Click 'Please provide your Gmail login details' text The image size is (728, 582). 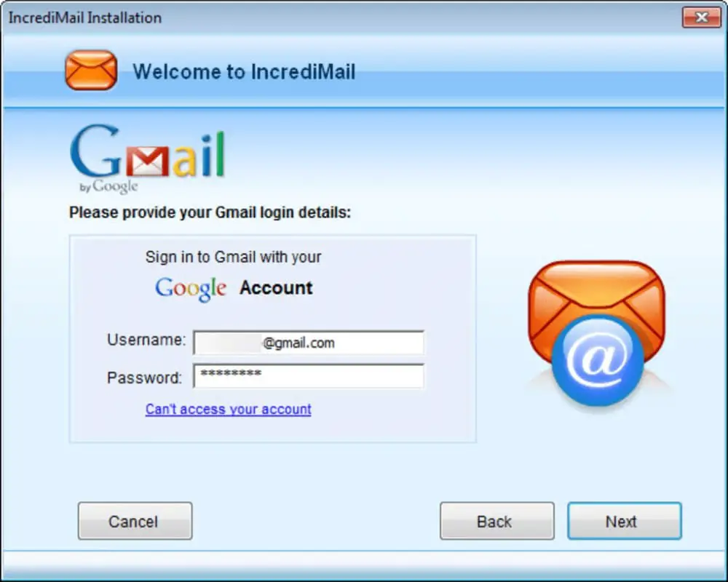(210, 212)
